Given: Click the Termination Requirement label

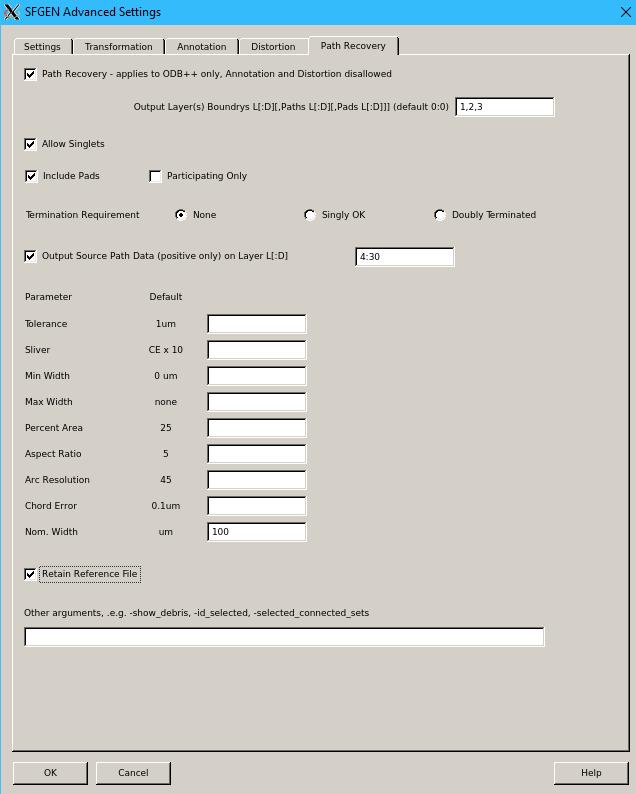Looking at the screenshot, I should [83, 215].
